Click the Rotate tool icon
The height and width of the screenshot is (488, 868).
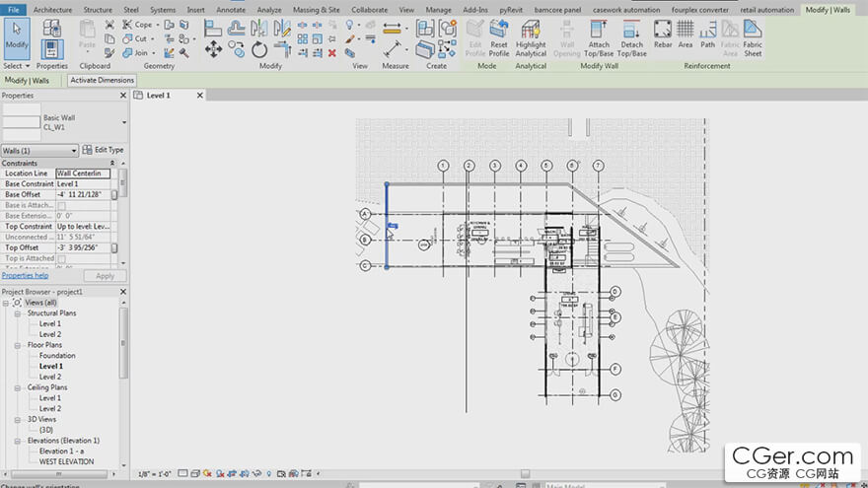pyautogui.click(x=259, y=49)
